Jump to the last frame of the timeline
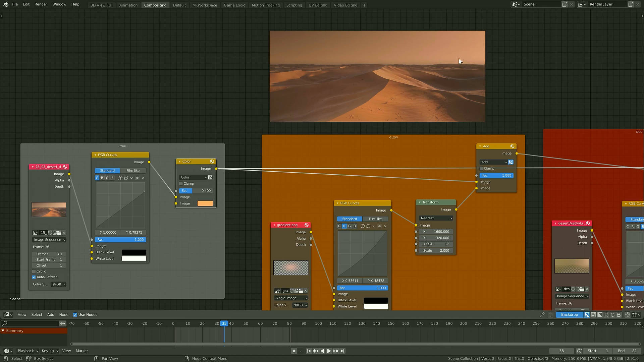 tap(342, 351)
